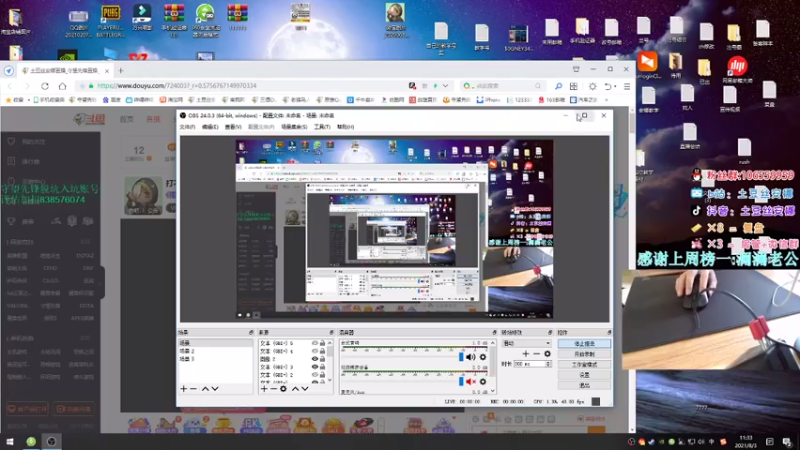The height and width of the screenshot is (450, 800).
Task: Open a new browser tab with plus
Action: pyautogui.click(x=121, y=70)
